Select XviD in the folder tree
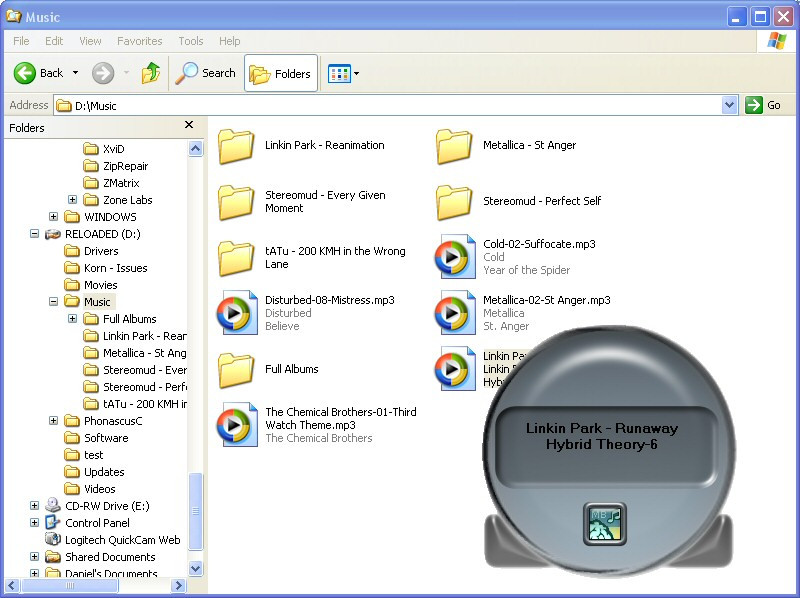The width and height of the screenshot is (800, 598). (113, 149)
